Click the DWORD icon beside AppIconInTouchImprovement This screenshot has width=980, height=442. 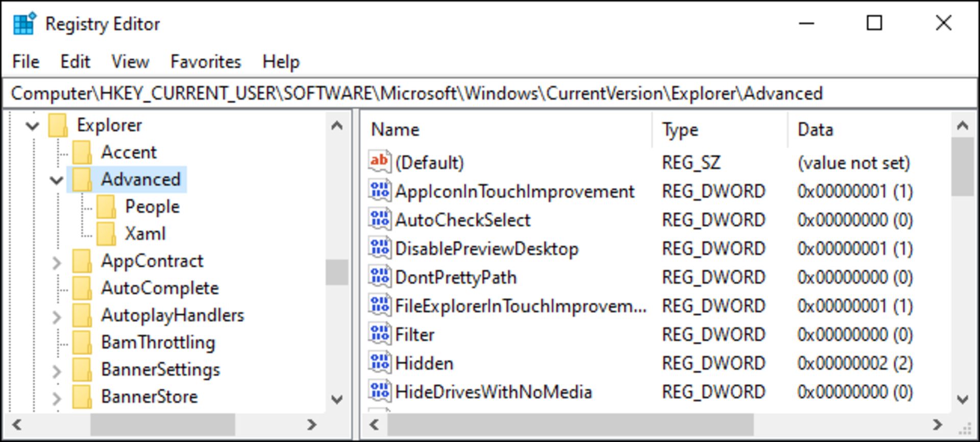point(380,190)
